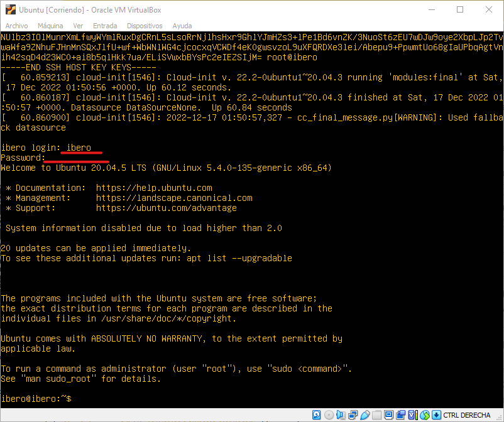Click the '/usr/share/doc/*/copyright' path text

167,318
